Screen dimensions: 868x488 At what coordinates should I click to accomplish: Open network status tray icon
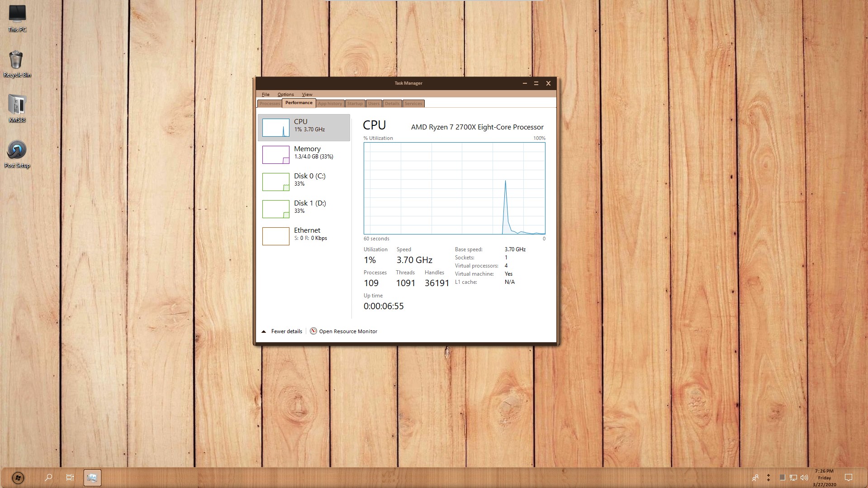[x=793, y=478]
